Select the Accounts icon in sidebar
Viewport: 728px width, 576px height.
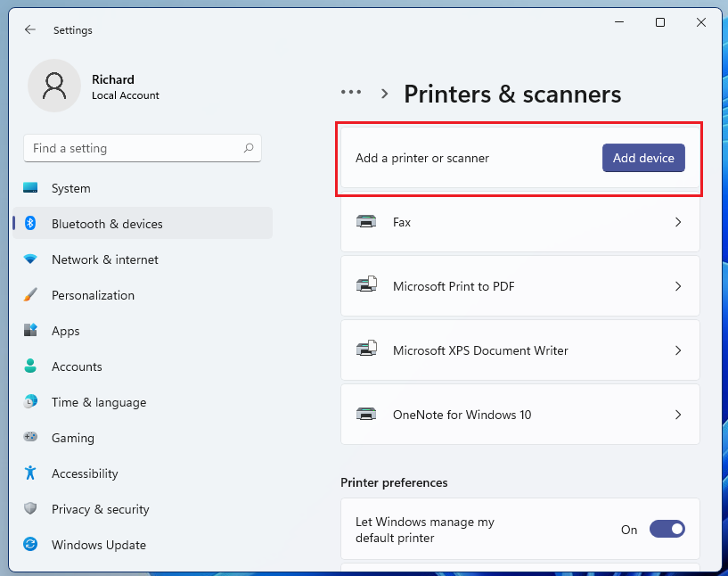[x=29, y=366]
